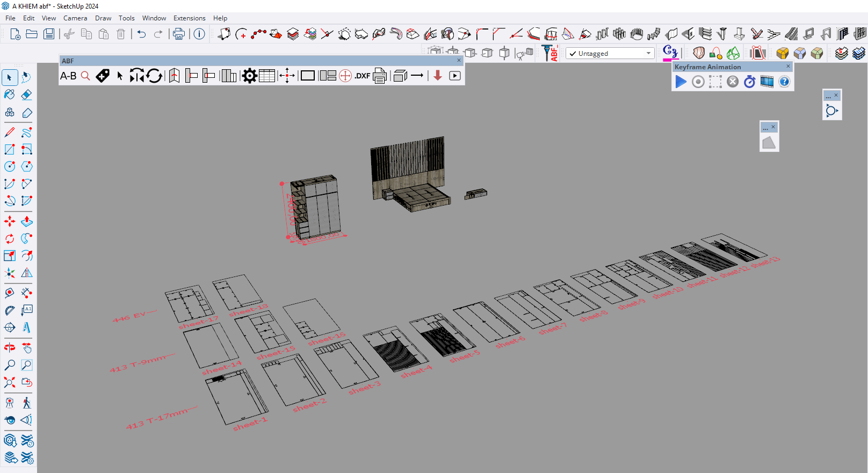The height and width of the screenshot is (473, 868).
Task: Close the Keyframe Animation panel
Action: (x=788, y=67)
